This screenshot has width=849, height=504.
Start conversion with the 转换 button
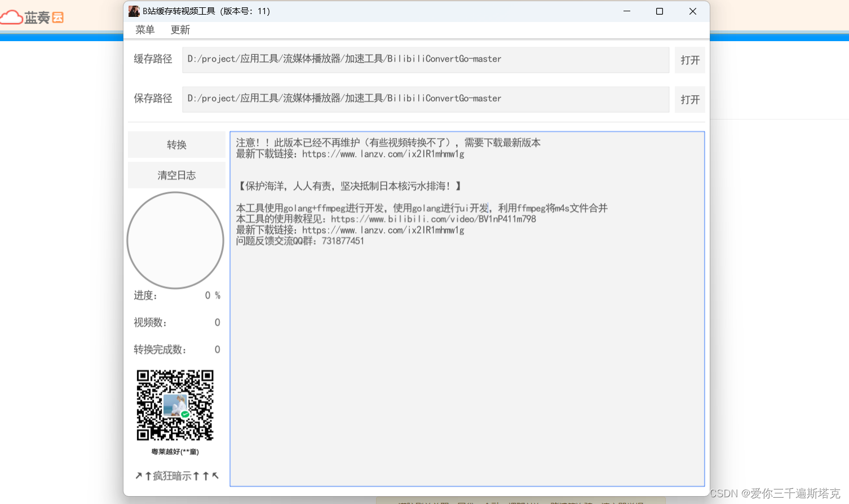pos(176,145)
